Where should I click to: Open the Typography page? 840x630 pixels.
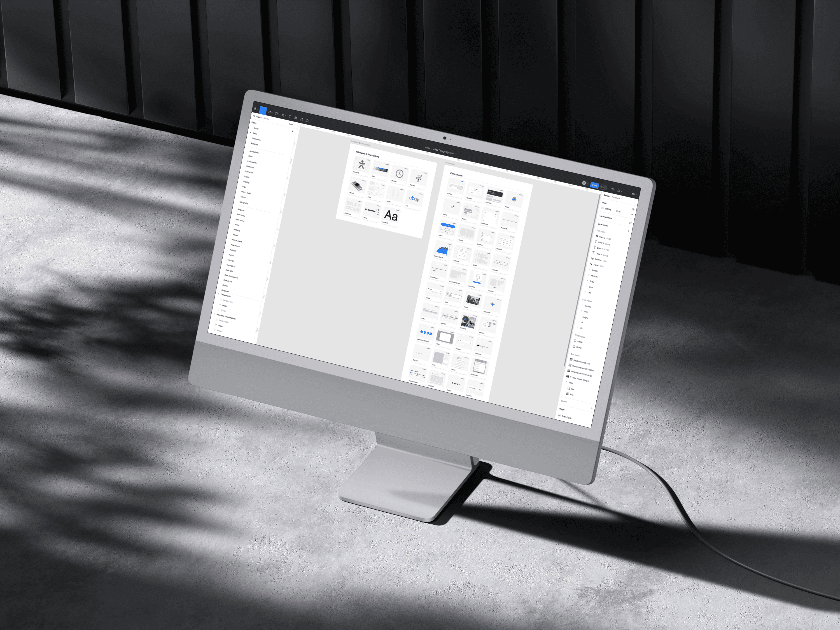click(244, 202)
